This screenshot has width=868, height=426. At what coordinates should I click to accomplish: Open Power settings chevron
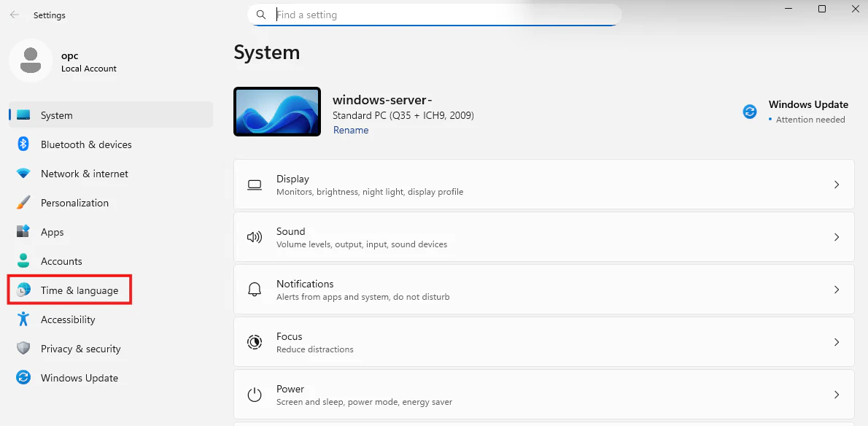click(x=837, y=395)
